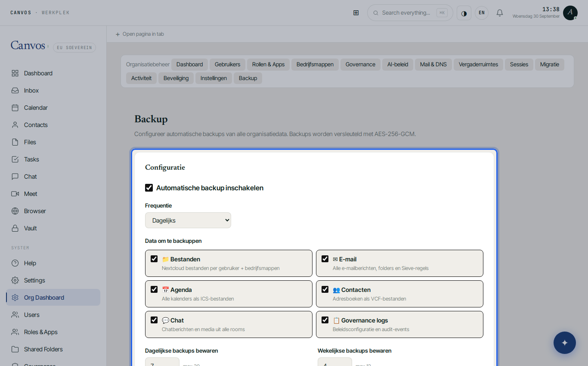Open the Frequentie dropdown set to Dagelijks
The image size is (588, 366).
[x=188, y=220]
